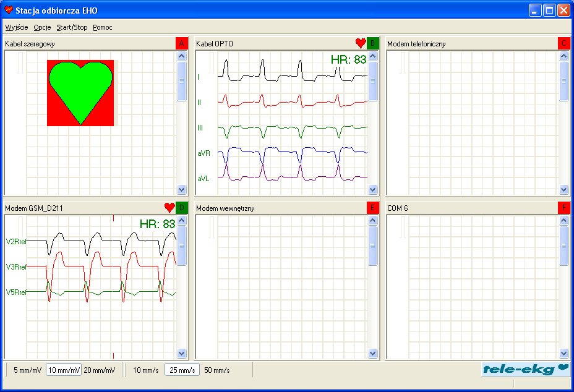Image resolution: width=574 pixels, height=392 pixels.
Task: Click the red channel A indicator box
Action: 182,43
